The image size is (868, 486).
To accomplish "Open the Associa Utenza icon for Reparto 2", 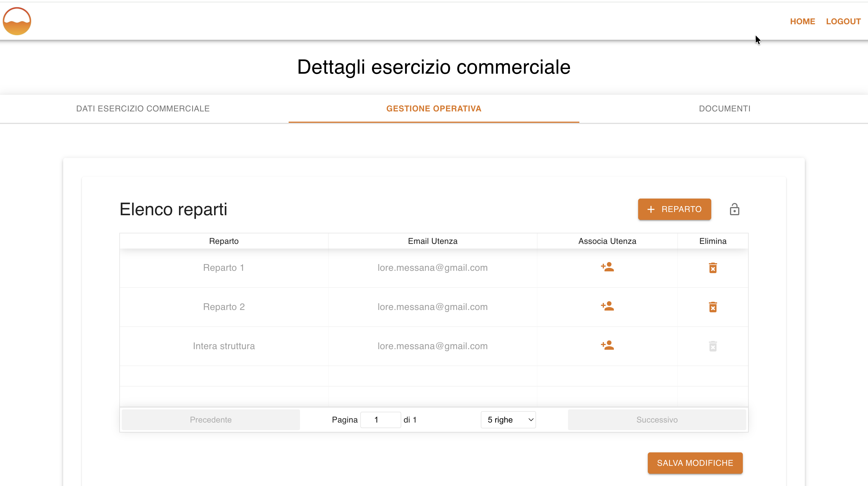I will [607, 306].
